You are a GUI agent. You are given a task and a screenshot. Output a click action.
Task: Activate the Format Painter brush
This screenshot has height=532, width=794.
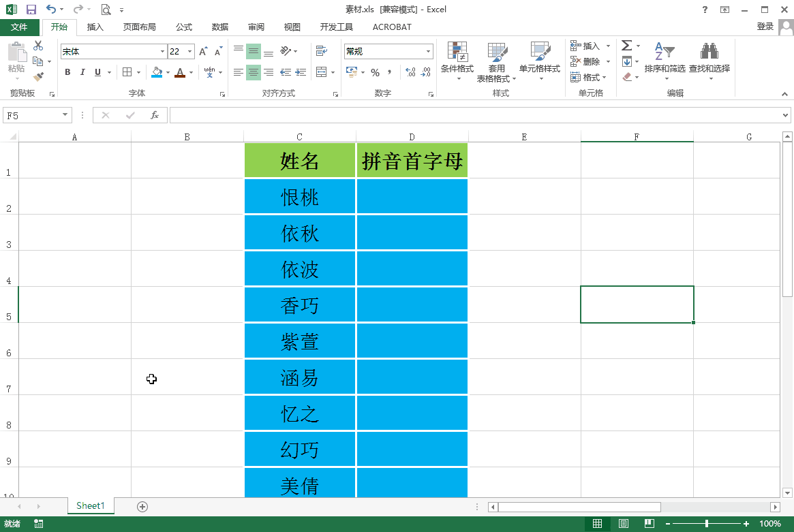[38, 77]
